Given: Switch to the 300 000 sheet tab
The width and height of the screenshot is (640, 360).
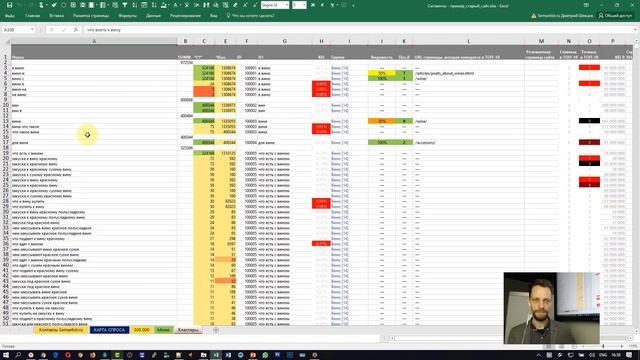Looking at the screenshot, I should 142,330.
